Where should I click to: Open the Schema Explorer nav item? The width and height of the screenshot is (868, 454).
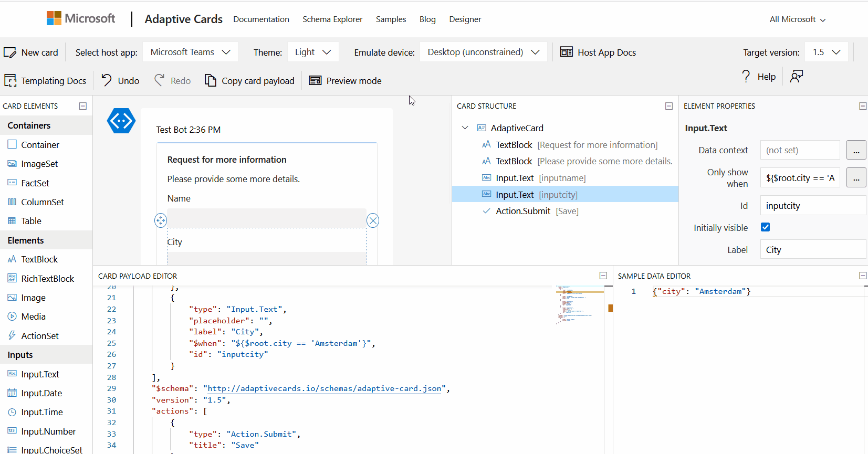pos(332,19)
